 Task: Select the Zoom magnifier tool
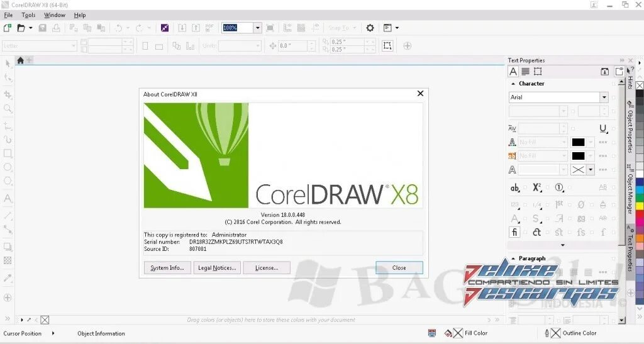click(x=8, y=109)
